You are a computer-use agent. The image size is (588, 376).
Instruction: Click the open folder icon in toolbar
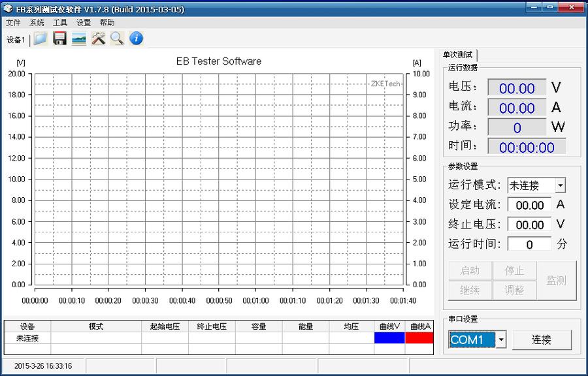41,39
